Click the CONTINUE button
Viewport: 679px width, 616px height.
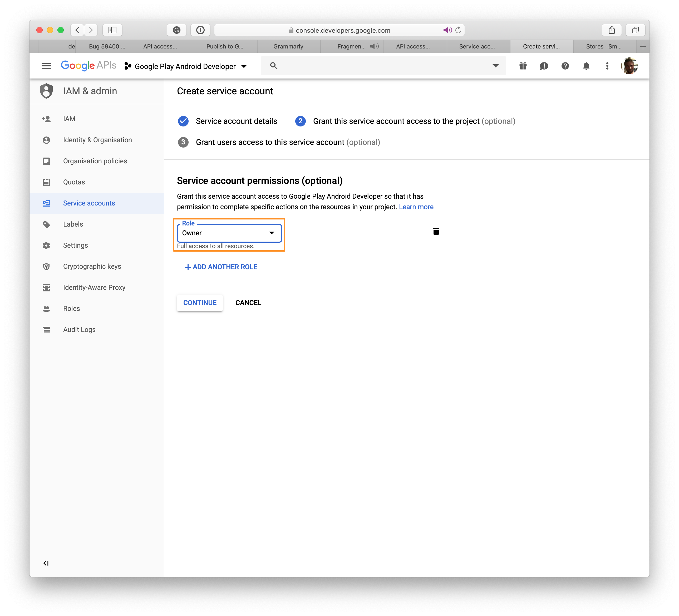[x=200, y=302]
